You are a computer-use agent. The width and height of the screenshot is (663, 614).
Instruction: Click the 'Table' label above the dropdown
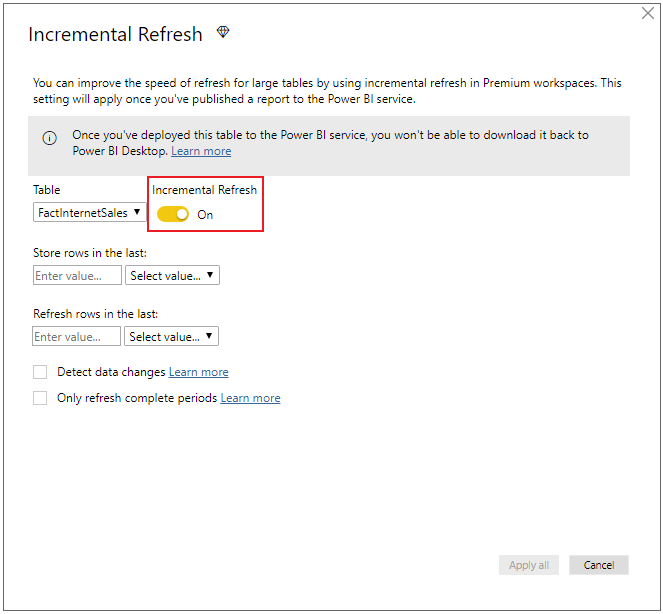tap(47, 190)
